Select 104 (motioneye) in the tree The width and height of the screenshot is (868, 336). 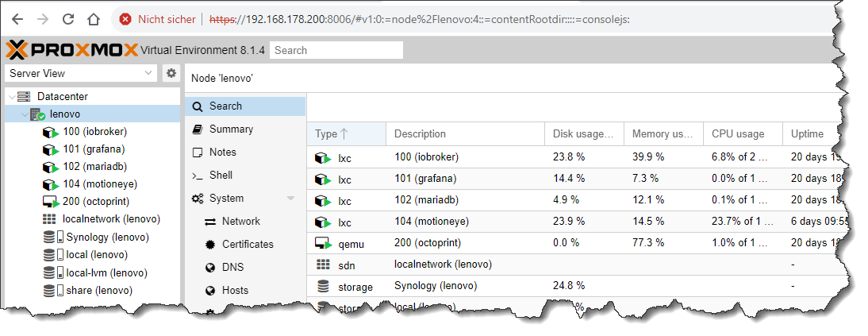point(100,184)
